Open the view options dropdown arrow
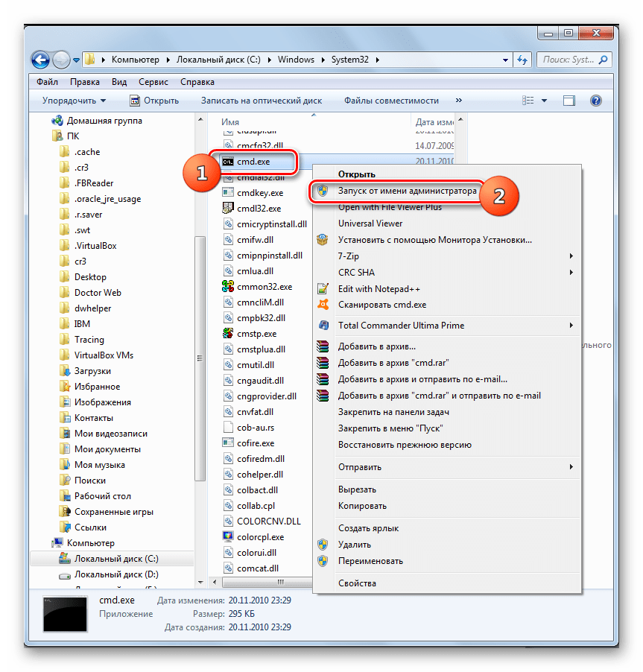Viewport: 643px width, 672px height. click(545, 101)
